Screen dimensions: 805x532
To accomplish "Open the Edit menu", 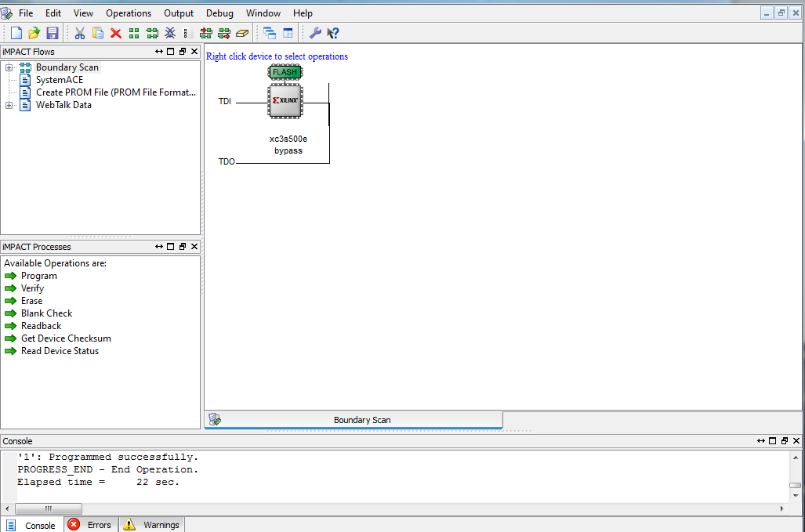I will pyautogui.click(x=53, y=13).
